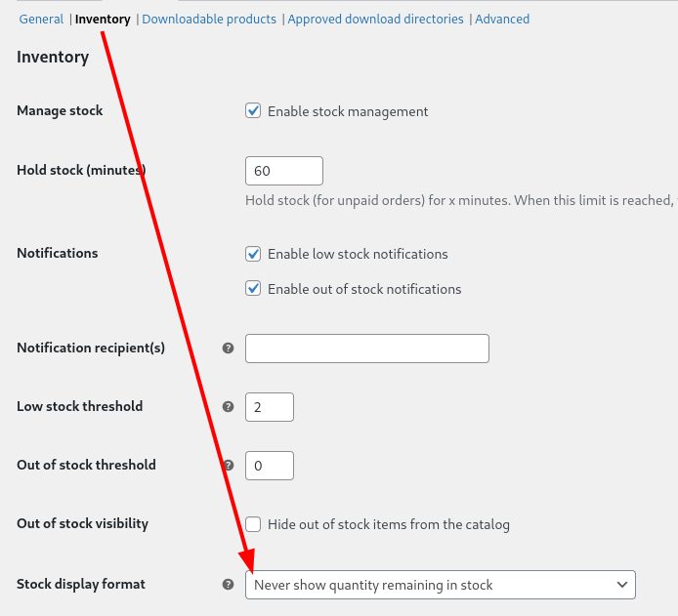
Task: Click help icon beside Out of stock threshold
Action: [x=229, y=466]
